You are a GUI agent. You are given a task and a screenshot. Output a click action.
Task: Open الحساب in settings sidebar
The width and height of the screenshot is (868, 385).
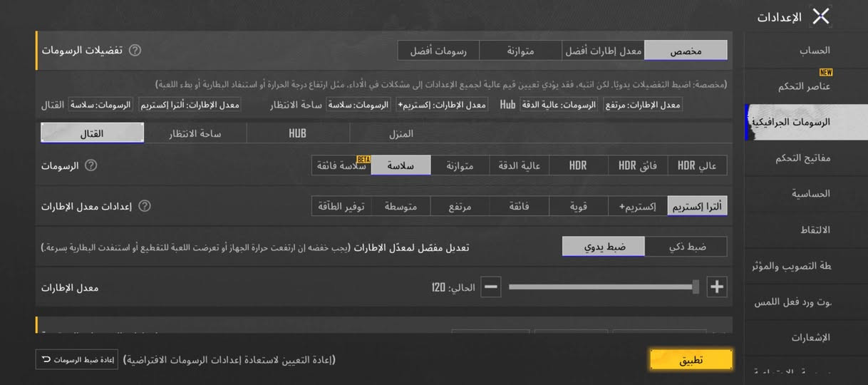[x=806, y=51]
